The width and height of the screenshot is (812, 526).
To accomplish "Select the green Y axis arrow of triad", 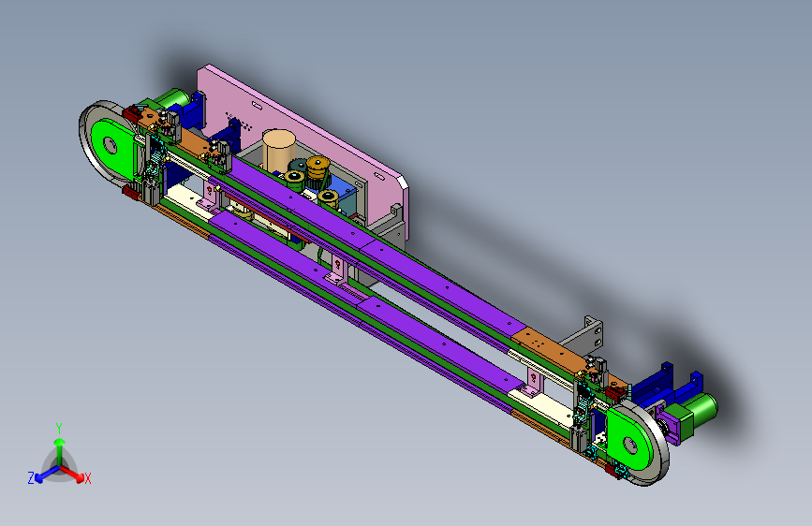I will (x=60, y=452).
